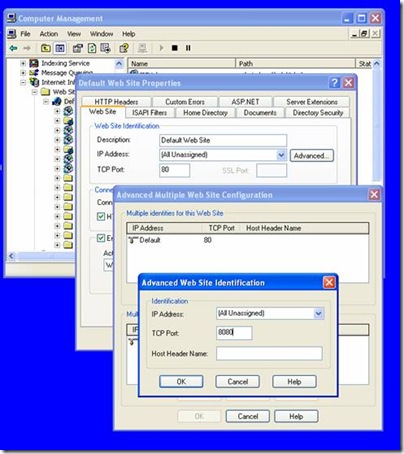Click the Help question-mark toolbar icon
The width and height of the screenshot is (404, 454).
124,48
